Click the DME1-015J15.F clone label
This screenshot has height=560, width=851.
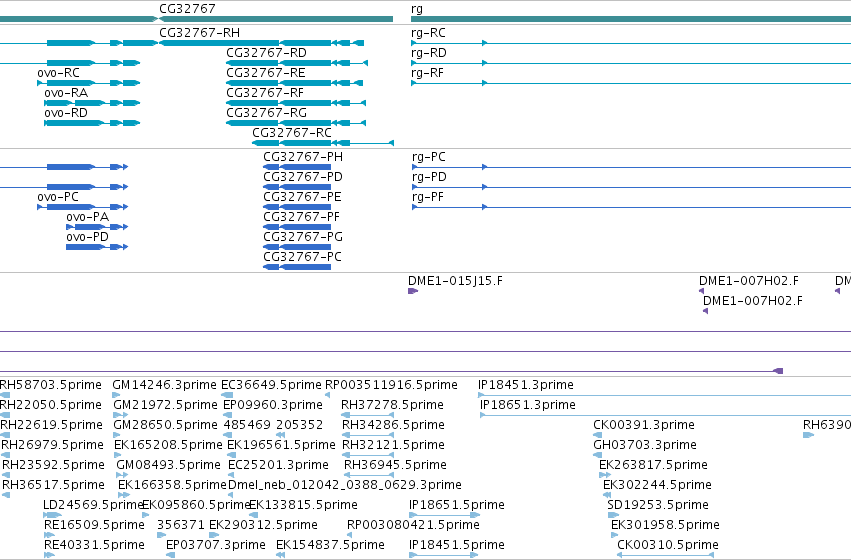(x=455, y=281)
